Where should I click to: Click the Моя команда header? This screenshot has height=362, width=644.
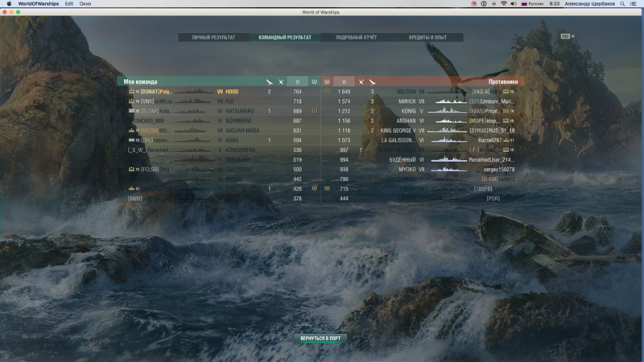(140, 82)
